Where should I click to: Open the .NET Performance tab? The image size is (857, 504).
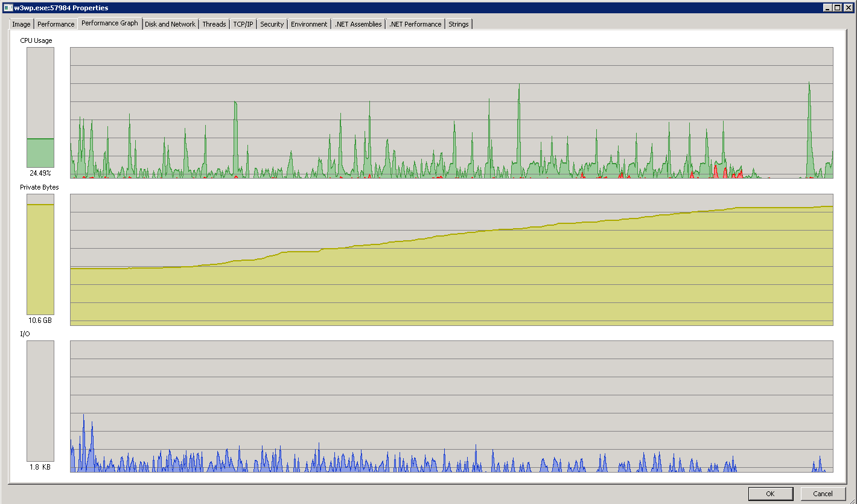click(415, 24)
